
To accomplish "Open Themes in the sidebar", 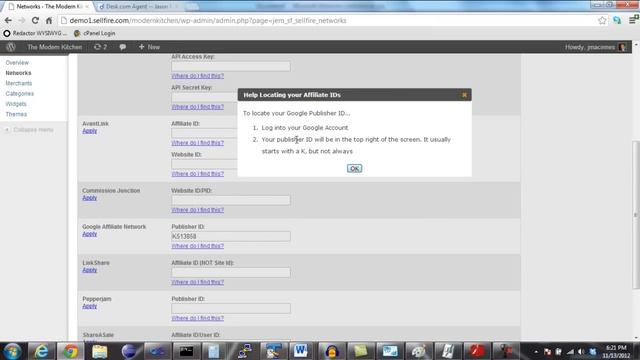I will pyautogui.click(x=16, y=114).
